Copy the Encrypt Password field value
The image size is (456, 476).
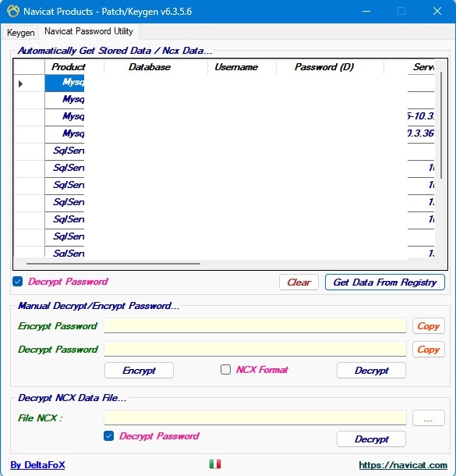[429, 326]
